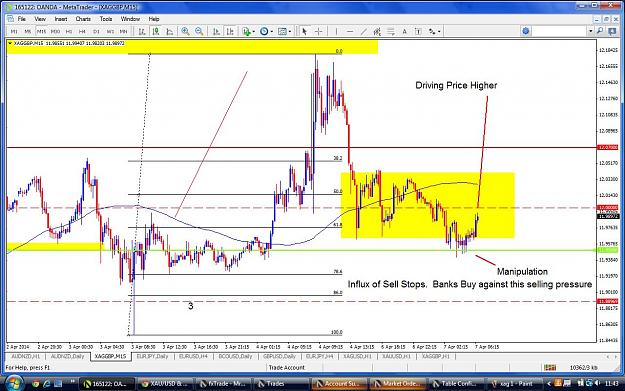Select the cursor arrow tool
The height and width of the screenshot is (391, 625).
(x=305, y=31)
